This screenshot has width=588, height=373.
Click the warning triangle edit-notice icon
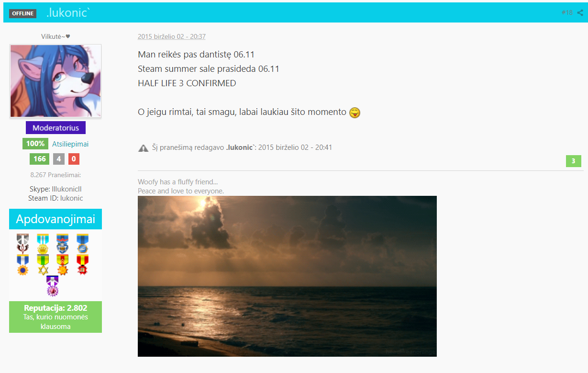[143, 148]
